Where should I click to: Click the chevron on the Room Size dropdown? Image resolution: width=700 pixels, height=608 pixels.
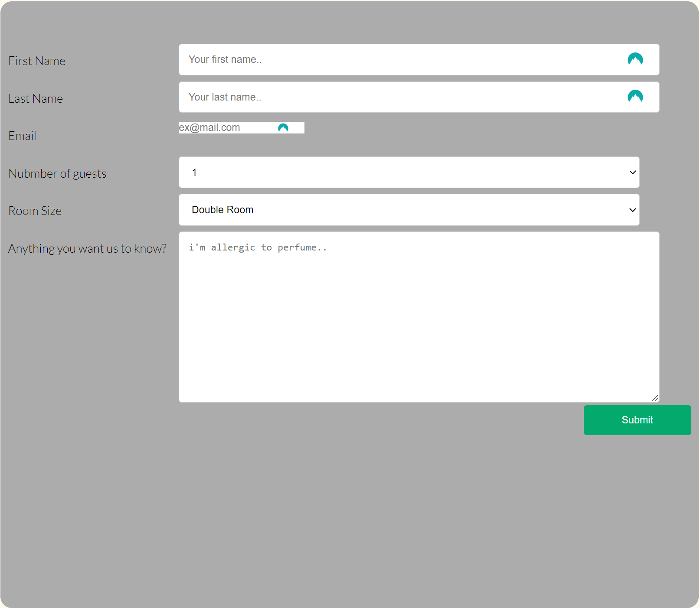[632, 210]
